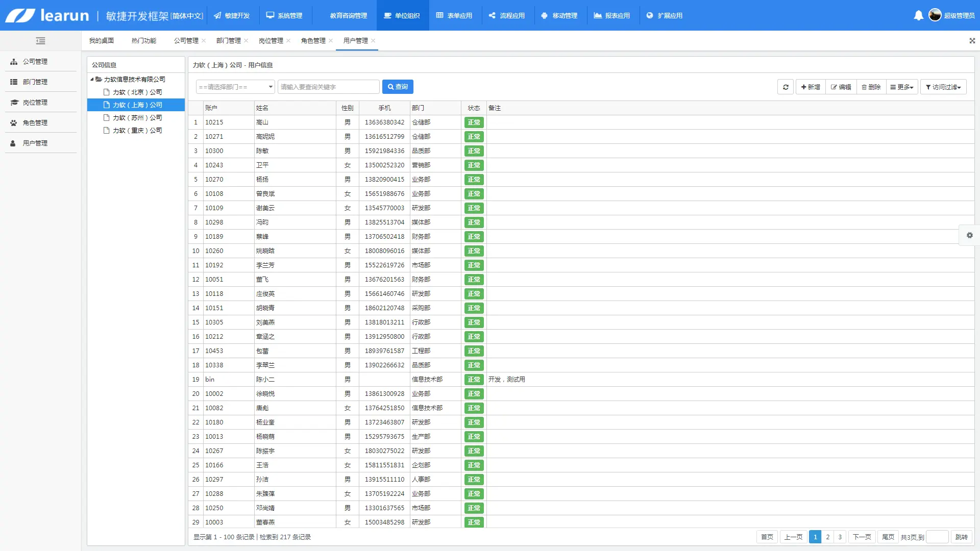Switch to the 部门管理 tab
980x551 pixels.
[228, 41]
